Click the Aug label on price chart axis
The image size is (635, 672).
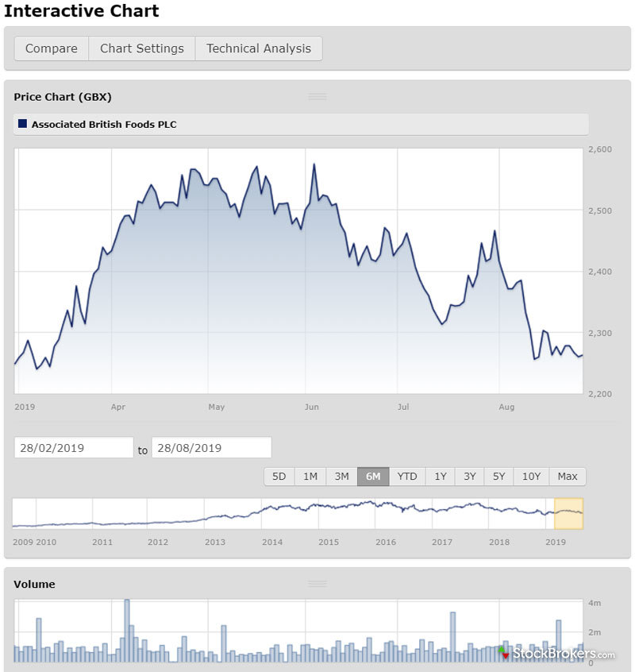(x=506, y=407)
